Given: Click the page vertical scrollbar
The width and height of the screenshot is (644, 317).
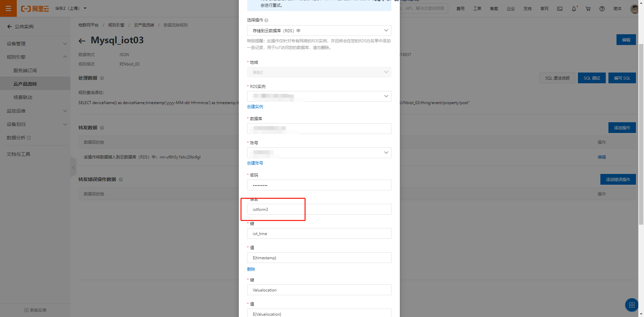Looking at the screenshot, I should pos(641,134).
